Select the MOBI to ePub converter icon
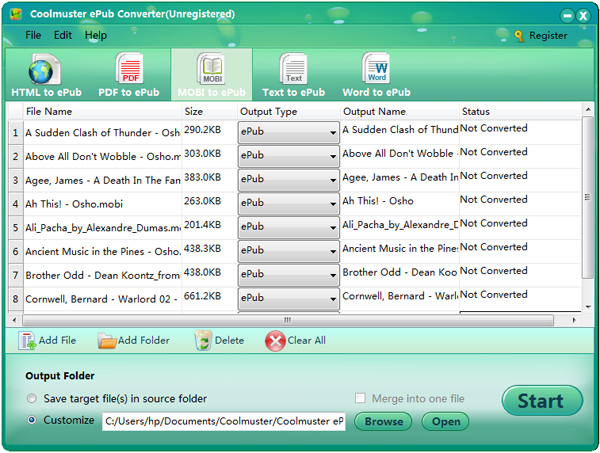Screen dimensions: 600x453 pyautogui.click(x=211, y=69)
